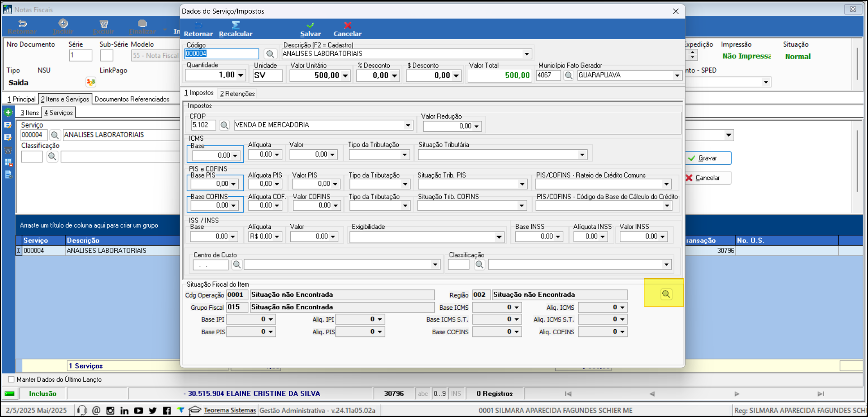The image size is (868, 417).
Task: Open the Quantidade dropdown arrow
Action: [241, 76]
